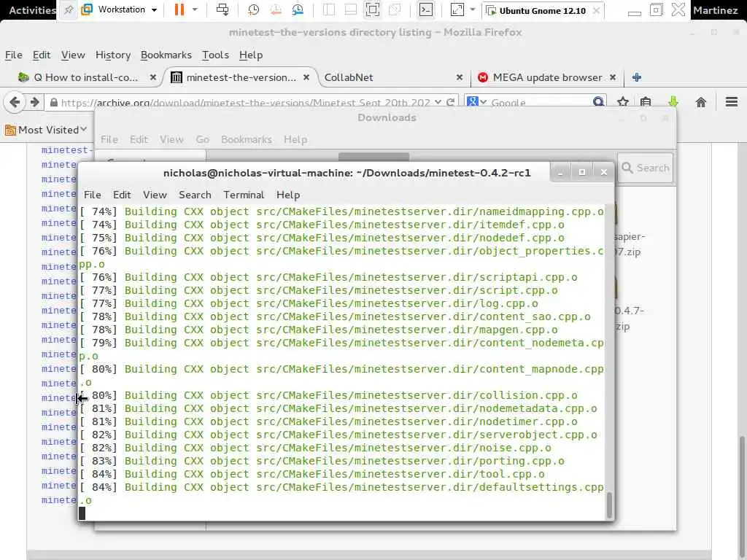Go to Firefox home page
Screen dimensions: 747x560
[x=701, y=102]
